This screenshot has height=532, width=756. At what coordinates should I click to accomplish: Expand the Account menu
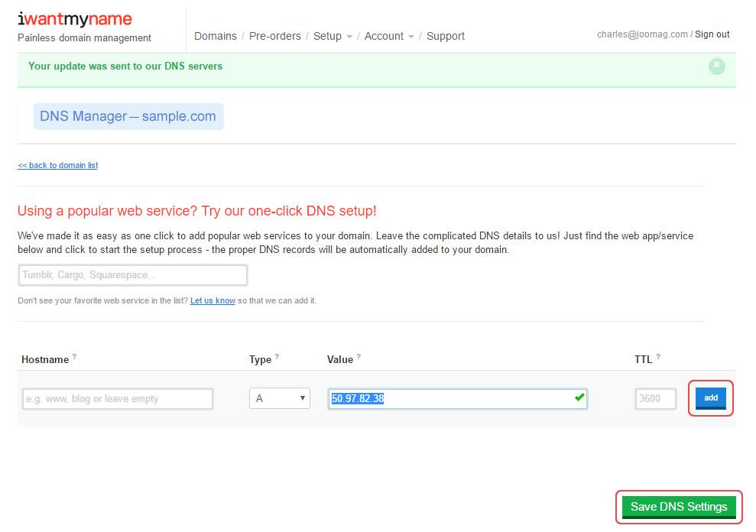[x=388, y=36]
